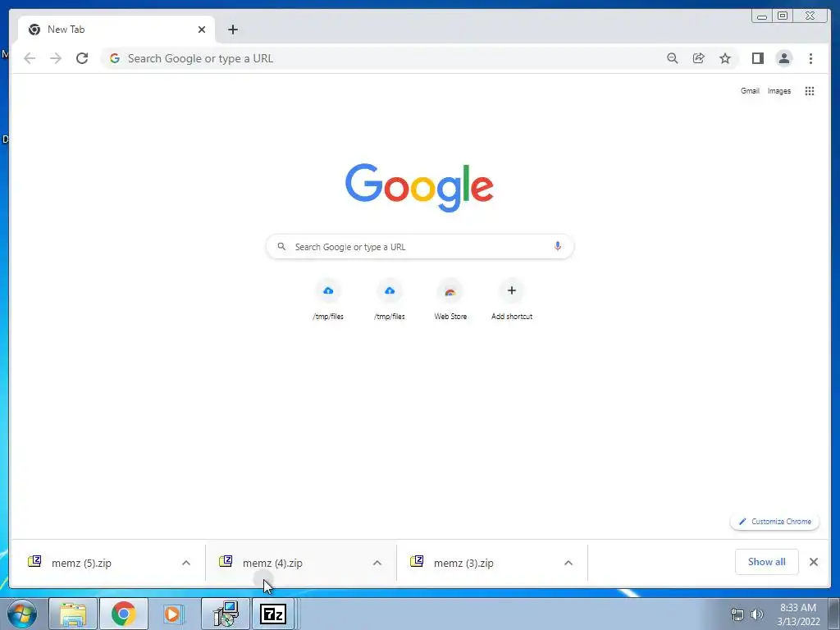Expand options for memz (5).zip
This screenshot has width=840, height=630.
coord(186,563)
